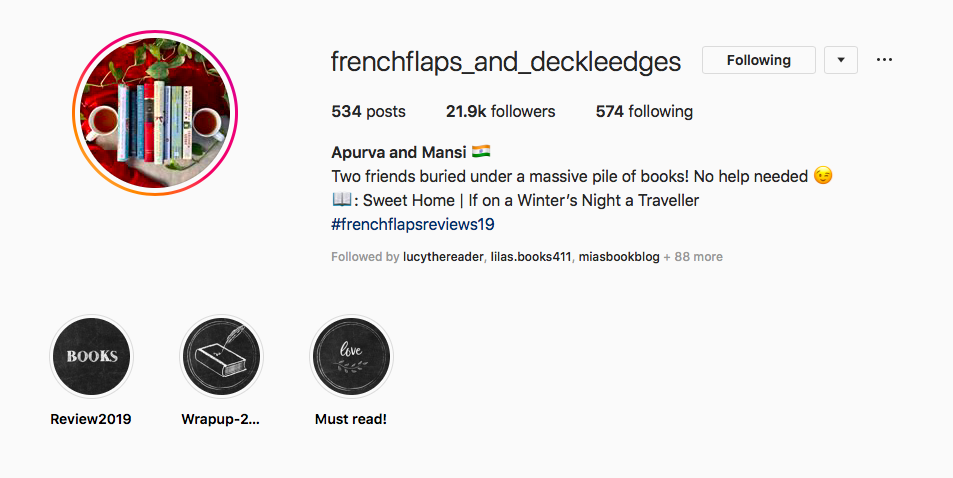Open the BOOKS Review2019 highlight circle
The width and height of the screenshot is (953, 478).
tap(91, 356)
